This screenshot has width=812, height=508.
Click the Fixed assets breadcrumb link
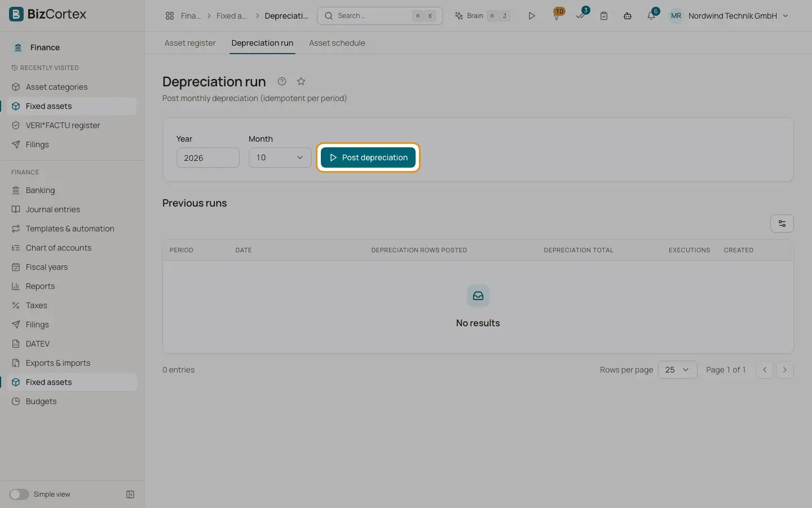[232, 16]
